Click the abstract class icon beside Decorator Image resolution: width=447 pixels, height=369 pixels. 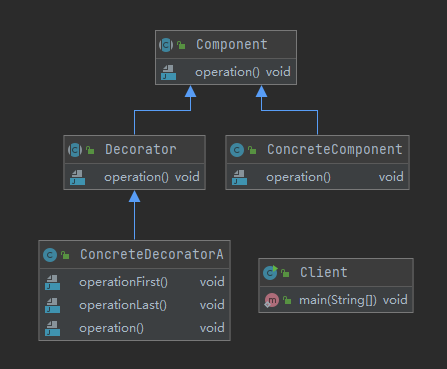(75, 150)
